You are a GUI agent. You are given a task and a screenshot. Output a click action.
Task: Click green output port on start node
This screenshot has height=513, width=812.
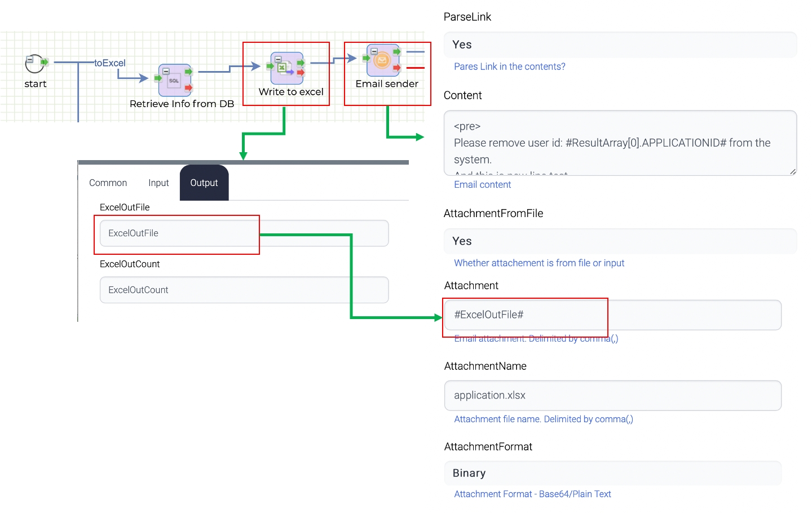point(45,62)
